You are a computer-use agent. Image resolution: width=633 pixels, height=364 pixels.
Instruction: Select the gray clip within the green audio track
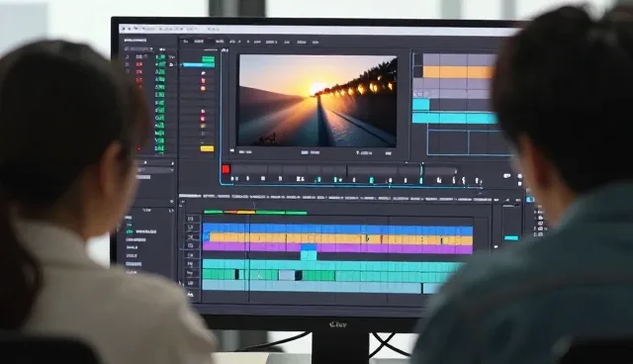(287, 275)
